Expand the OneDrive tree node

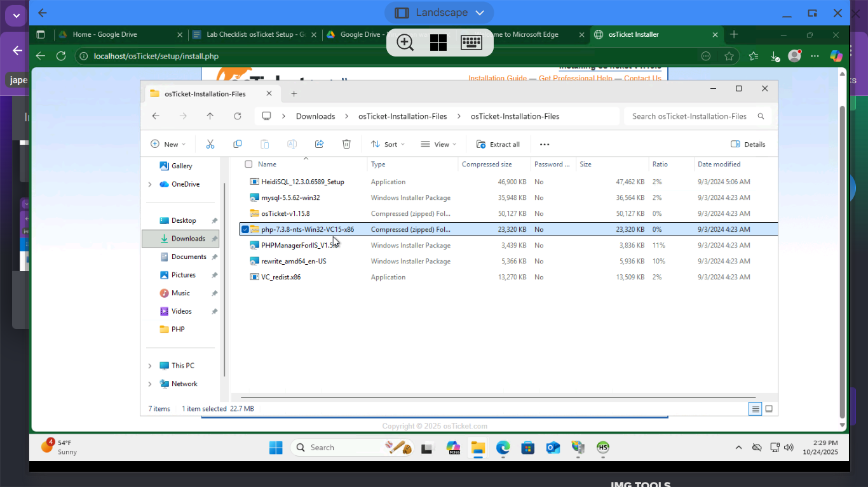click(x=150, y=184)
